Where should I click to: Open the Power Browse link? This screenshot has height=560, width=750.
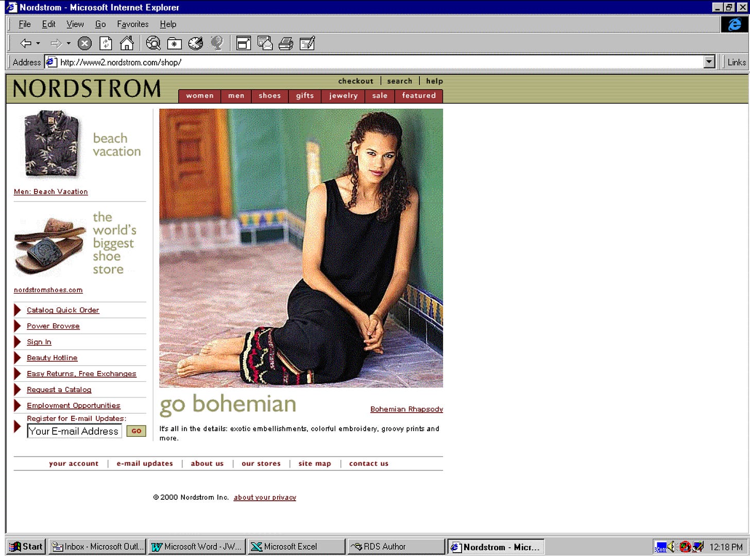(53, 326)
